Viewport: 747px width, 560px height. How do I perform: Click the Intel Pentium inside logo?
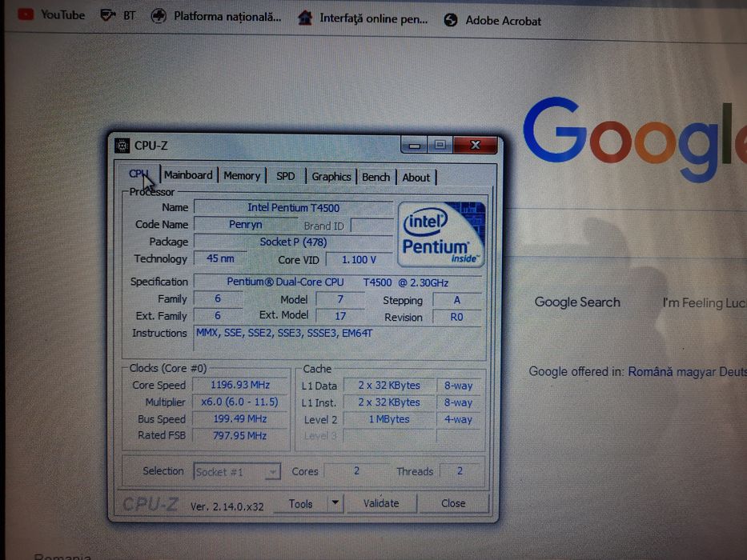tap(441, 234)
